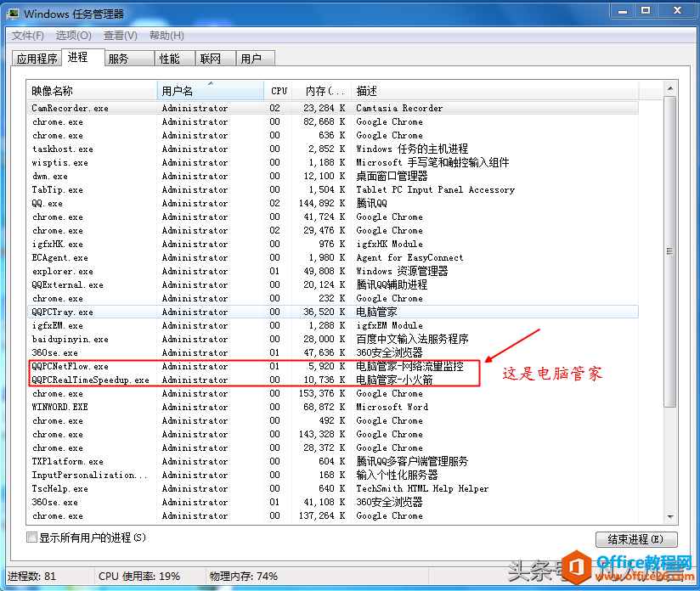Click the 桌面窗口管理器 description
The width and height of the screenshot is (700, 591).
(x=392, y=176)
